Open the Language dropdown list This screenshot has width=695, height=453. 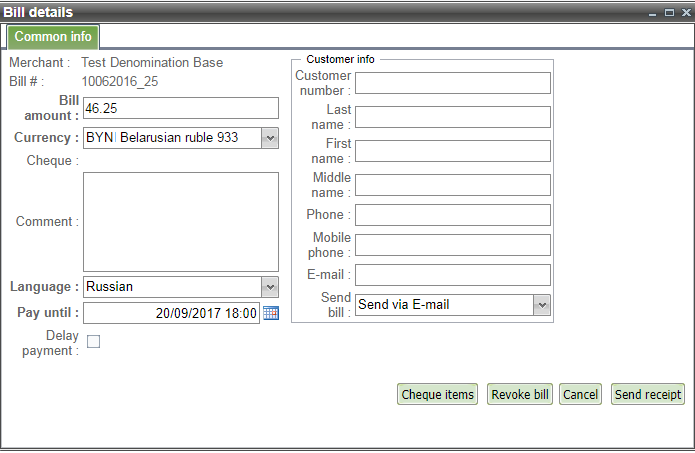(x=269, y=287)
